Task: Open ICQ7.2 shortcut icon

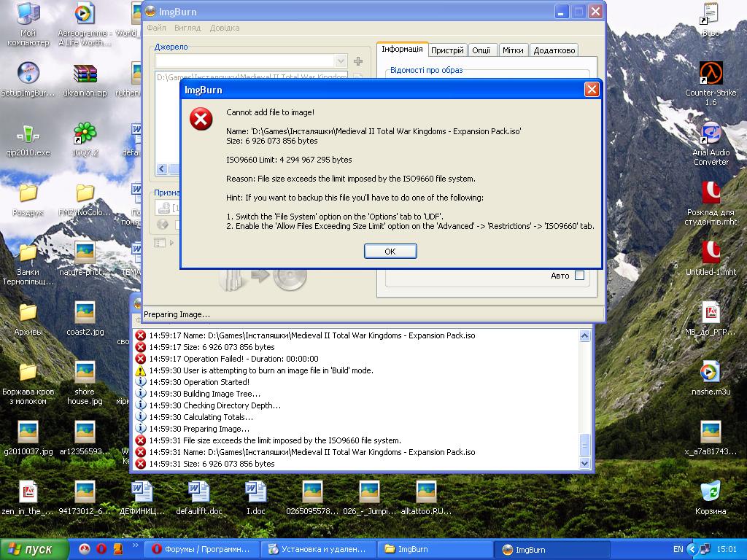Action: (85, 139)
